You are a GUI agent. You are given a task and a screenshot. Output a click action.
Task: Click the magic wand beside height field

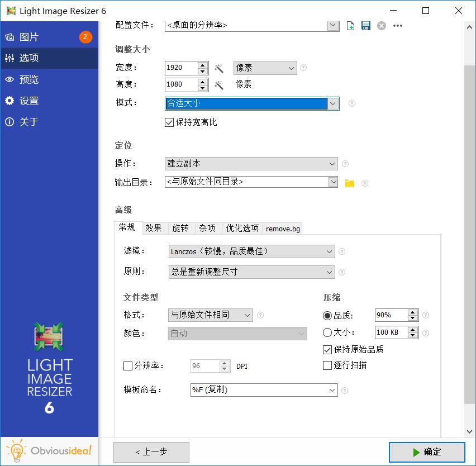tap(220, 85)
